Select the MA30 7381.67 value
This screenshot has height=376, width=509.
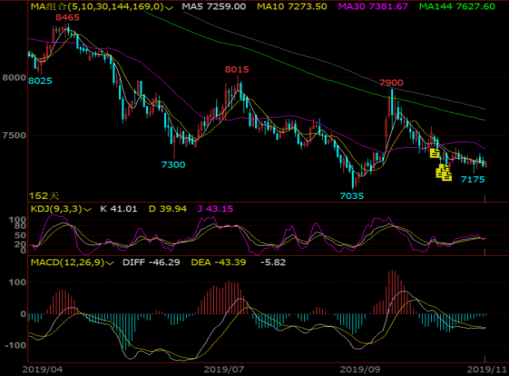[x=373, y=6]
